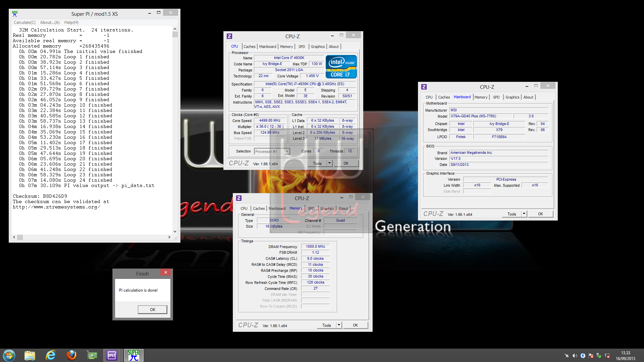Click Tools button in Mainboard CPU-Z window
644x362 pixels.
pos(512,214)
